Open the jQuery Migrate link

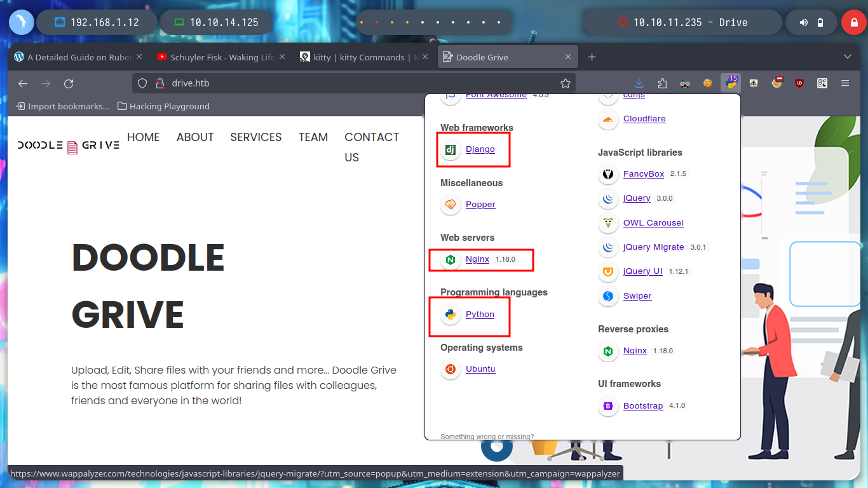coord(654,247)
